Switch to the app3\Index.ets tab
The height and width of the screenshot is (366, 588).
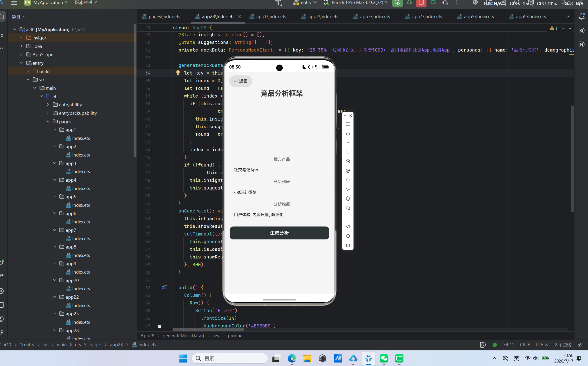point(372,16)
